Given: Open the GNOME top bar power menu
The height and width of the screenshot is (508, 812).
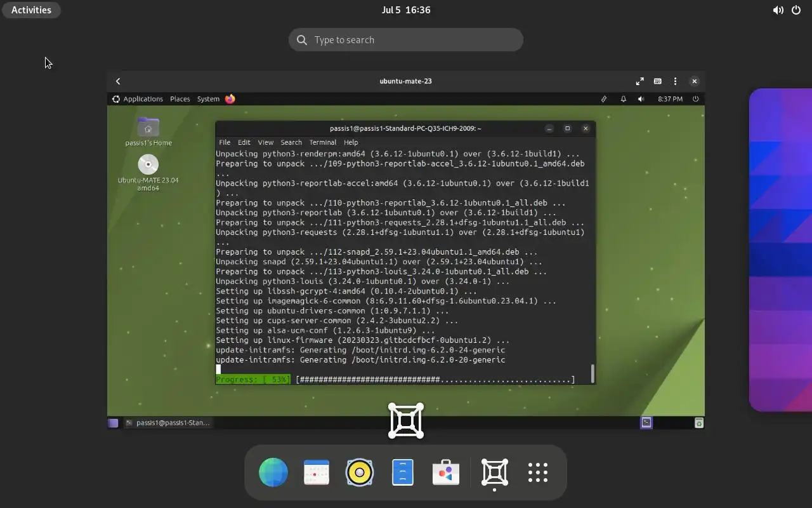Looking at the screenshot, I should 796,10.
